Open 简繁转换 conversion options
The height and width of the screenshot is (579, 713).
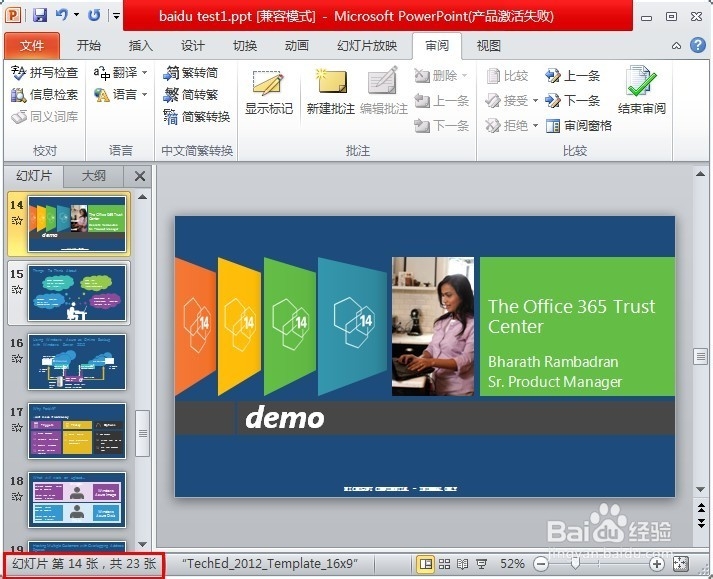click(197, 117)
